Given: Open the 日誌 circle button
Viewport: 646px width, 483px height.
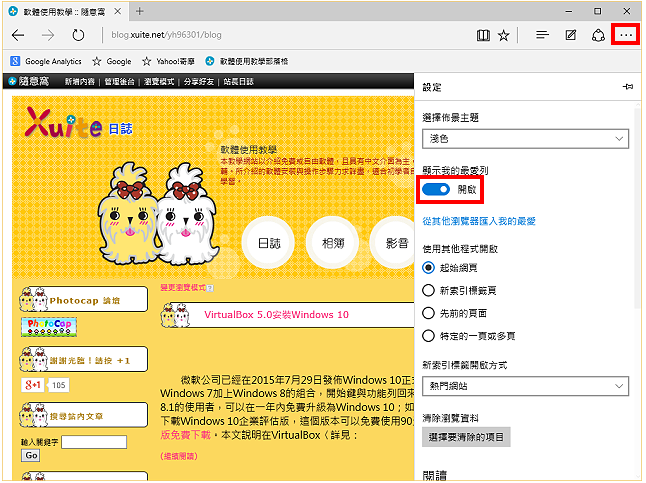Looking at the screenshot, I should coord(269,243).
